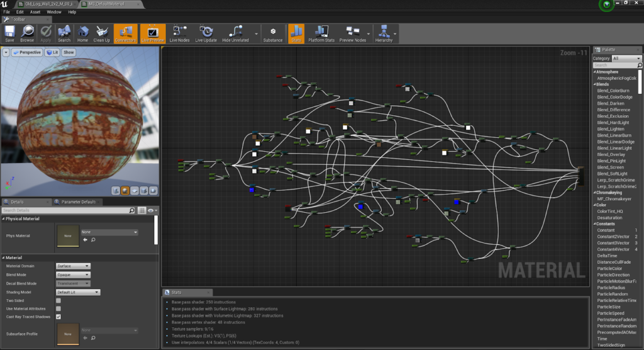
Task: Open Platform Stats from the toolbar
Action: pyautogui.click(x=321, y=34)
